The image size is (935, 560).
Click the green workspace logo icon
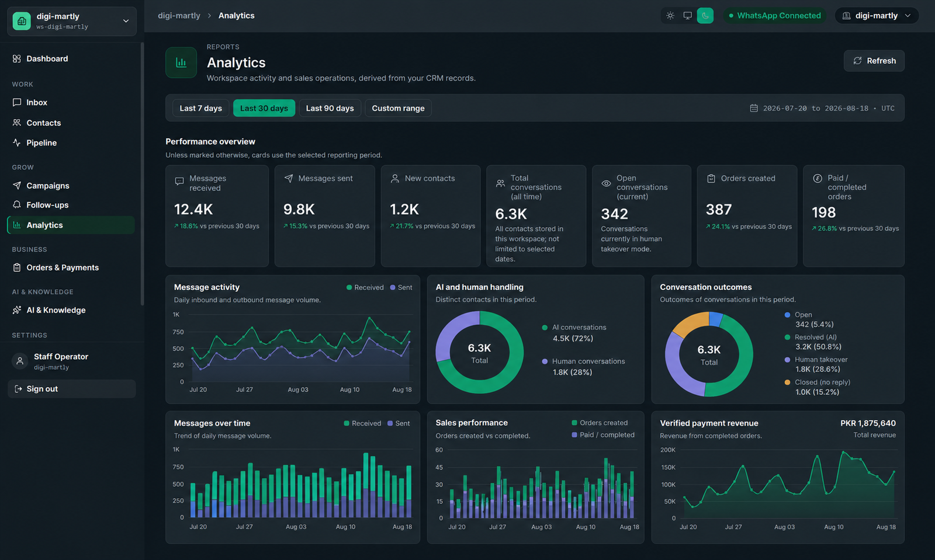pyautogui.click(x=22, y=21)
